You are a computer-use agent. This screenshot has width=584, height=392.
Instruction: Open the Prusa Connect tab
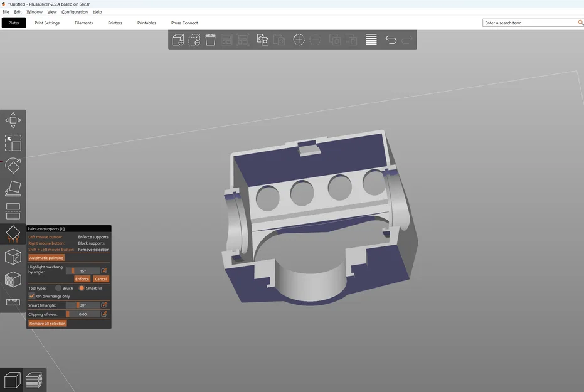184,23
